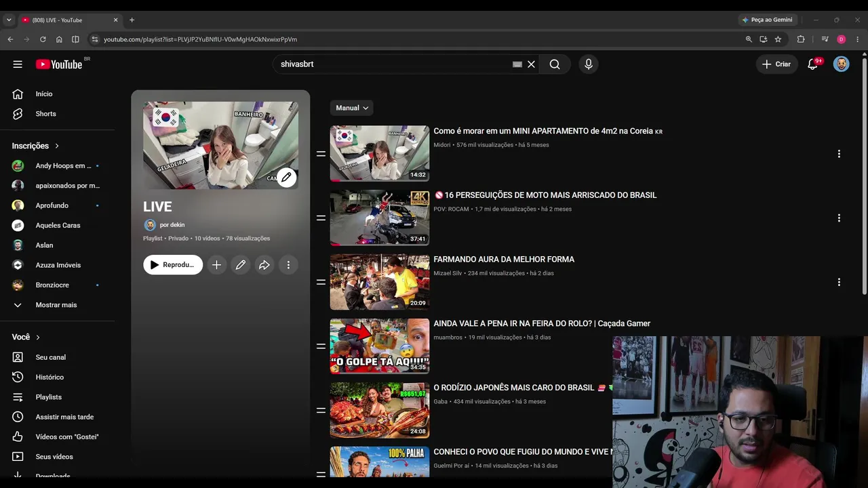
Task: Open the RODÍZIO JAPONÊS video thumbnail
Action: tap(380, 410)
